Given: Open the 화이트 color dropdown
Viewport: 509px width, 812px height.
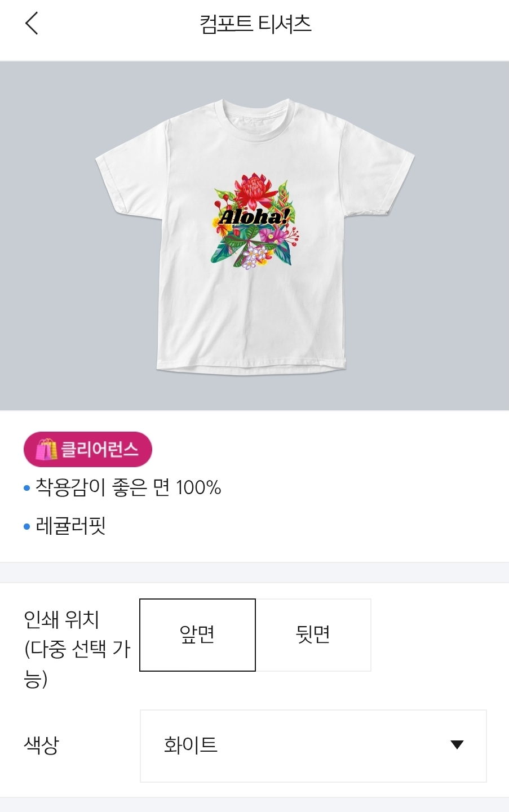Looking at the screenshot, I should click(x=313, y=746).
